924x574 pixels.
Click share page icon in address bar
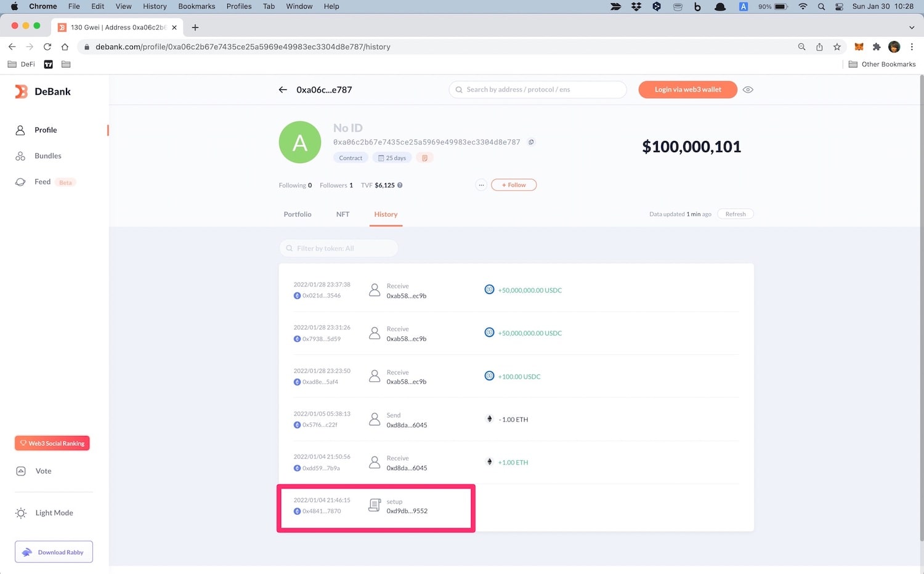(819, 47)
